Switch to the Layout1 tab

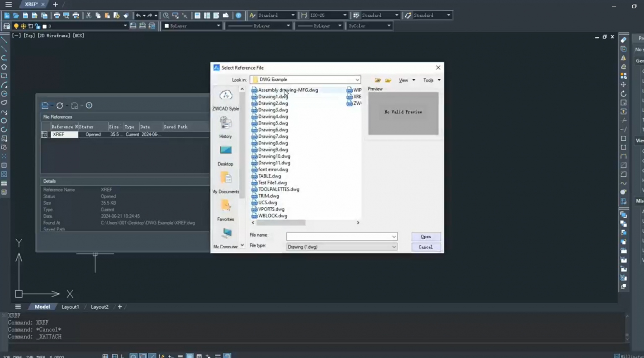pyautogui.click(x=70, y=307)
